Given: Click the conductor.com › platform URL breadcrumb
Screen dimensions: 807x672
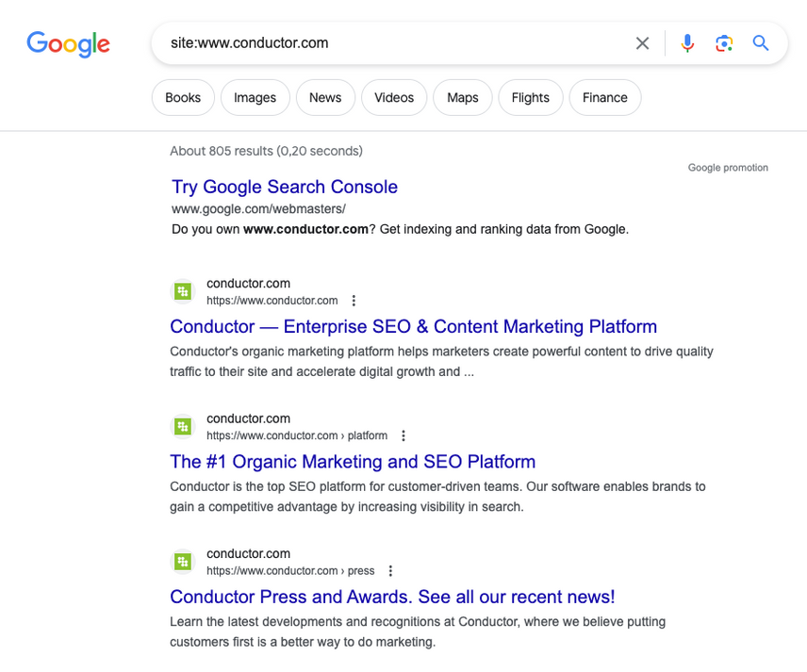Looking at the screenshot, I should click(297, 435).
